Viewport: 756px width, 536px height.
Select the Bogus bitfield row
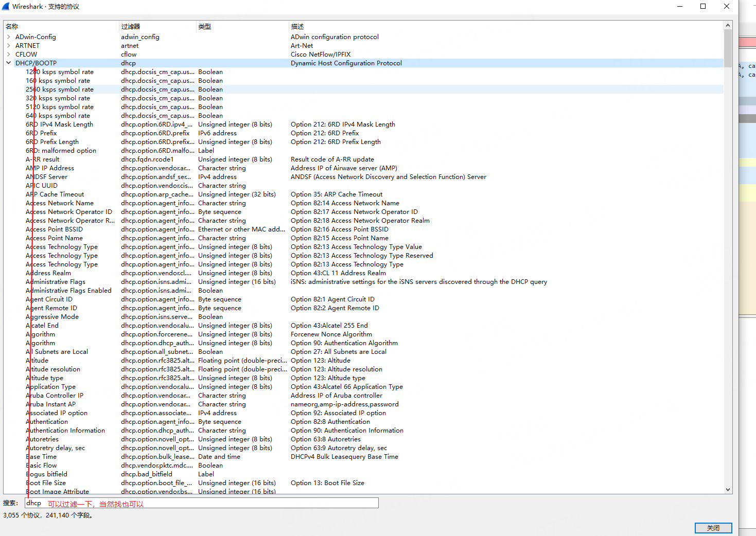363,474
